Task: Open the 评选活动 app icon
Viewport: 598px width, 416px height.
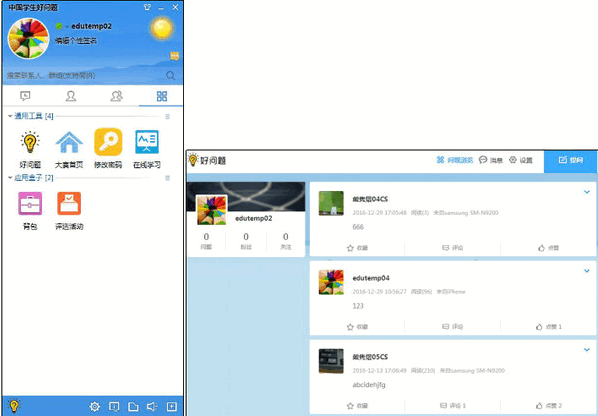Action: tap(69, 203)
